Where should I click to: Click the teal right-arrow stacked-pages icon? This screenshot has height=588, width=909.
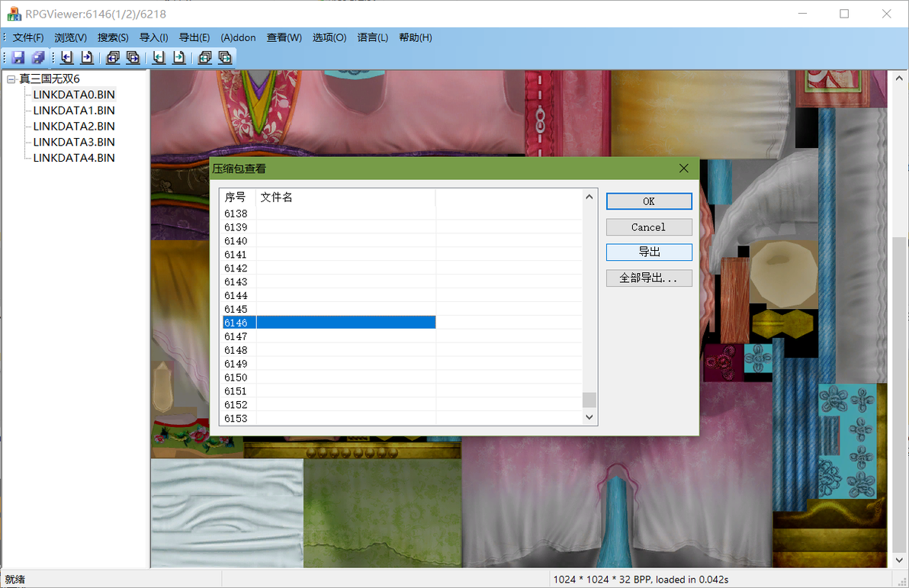click(x=225, y=57)
